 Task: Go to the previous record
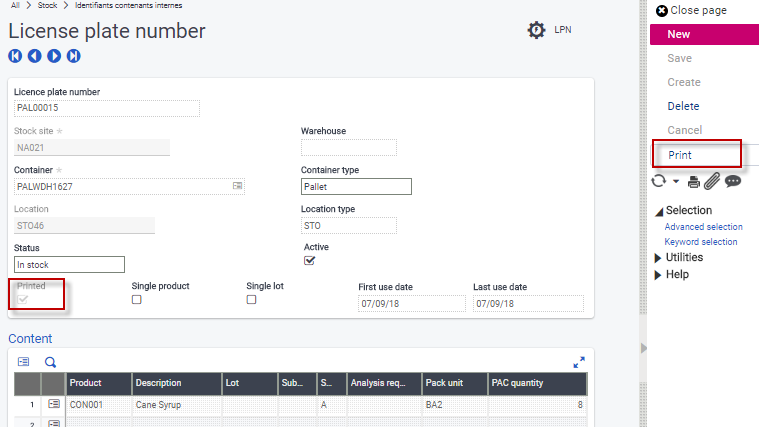pyautogui.click(x=34, y=56)
